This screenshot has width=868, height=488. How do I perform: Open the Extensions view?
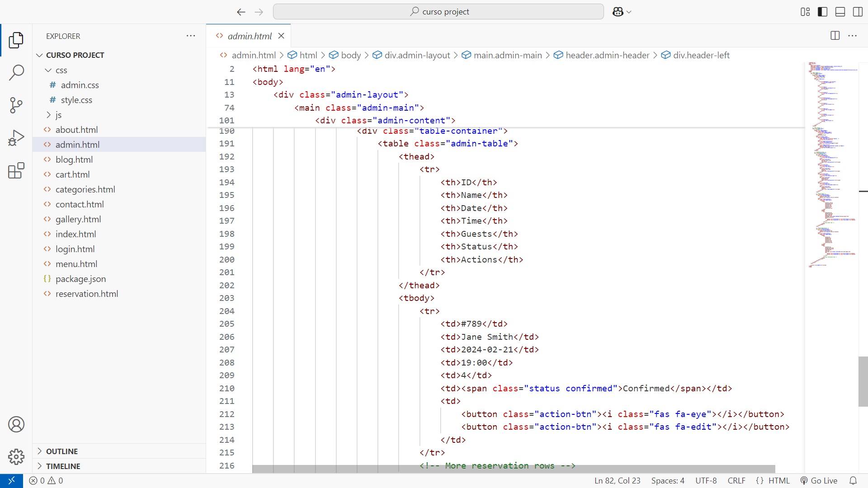pos(16,170)
